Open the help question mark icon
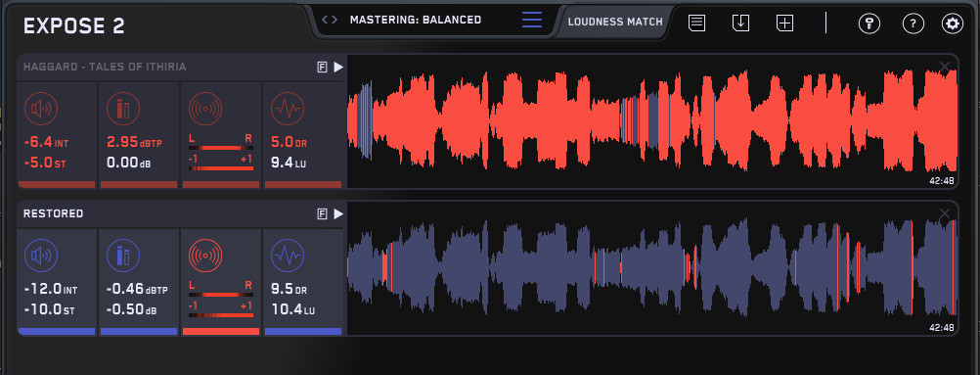The image size is (980, 375). coord(913,23)
